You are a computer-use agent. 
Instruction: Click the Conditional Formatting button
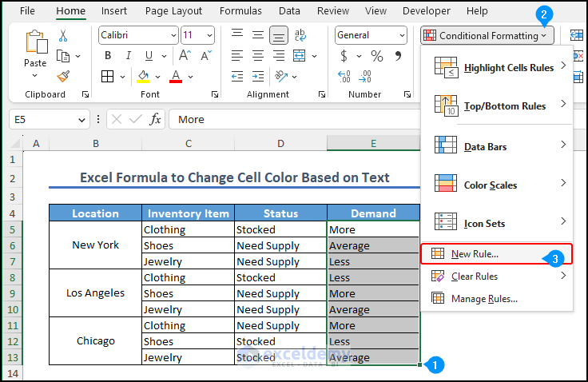[486, 35]
